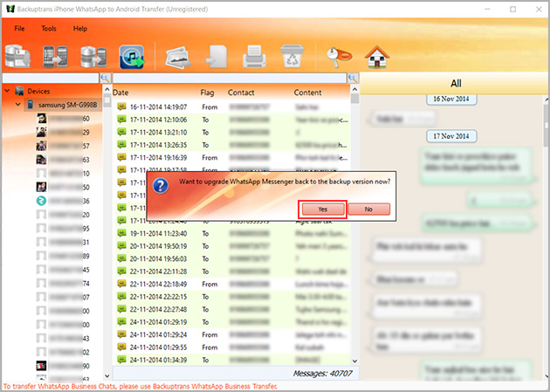Select the contact avatar ending in 90
Screen dimensions: 550x392
(x=41, y=366)
